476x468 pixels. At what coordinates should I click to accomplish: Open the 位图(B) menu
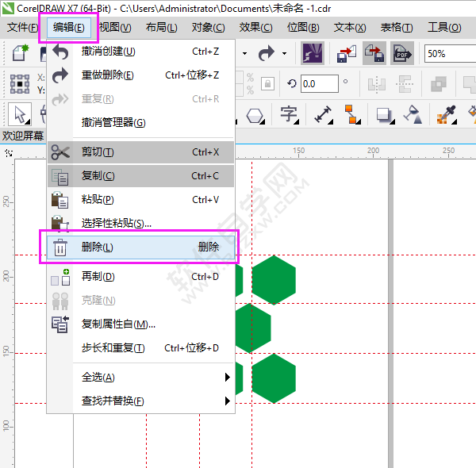[x=303, y=28]
